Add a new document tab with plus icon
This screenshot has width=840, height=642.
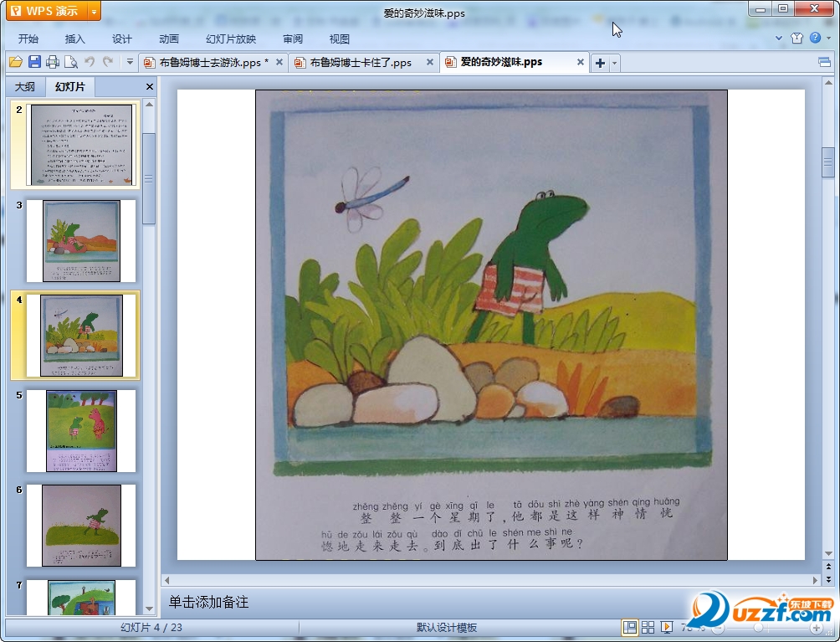point(600,63)
